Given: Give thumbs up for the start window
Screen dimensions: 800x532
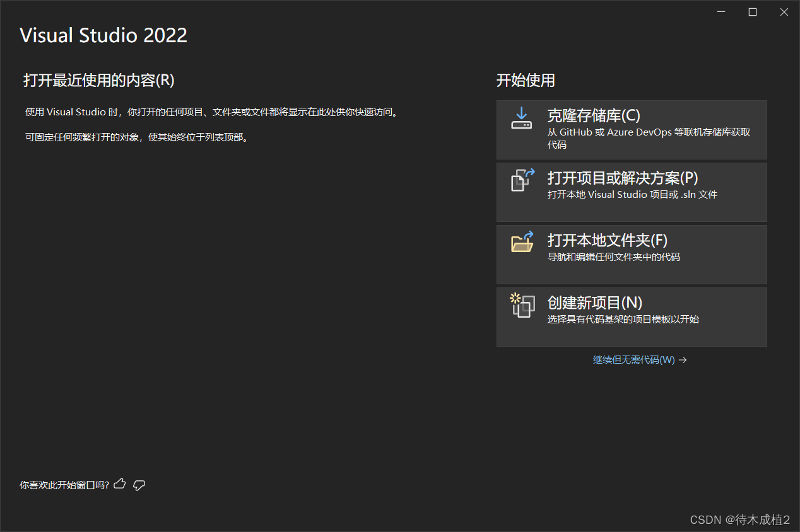Looking at the screenshot, I should click(120, 484).
